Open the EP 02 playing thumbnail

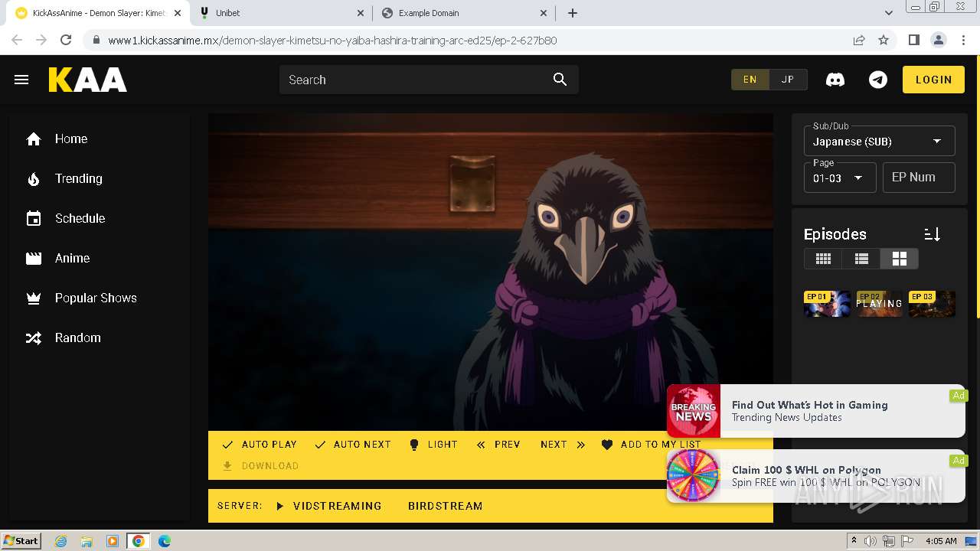pos(879,304)
